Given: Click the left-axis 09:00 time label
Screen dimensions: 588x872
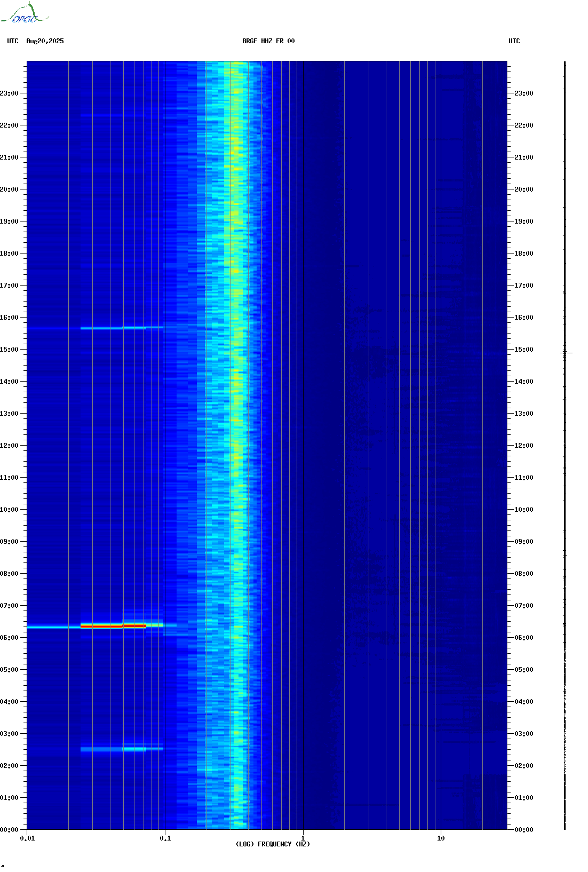Looking at the screenshot, I should pos(9,542).
